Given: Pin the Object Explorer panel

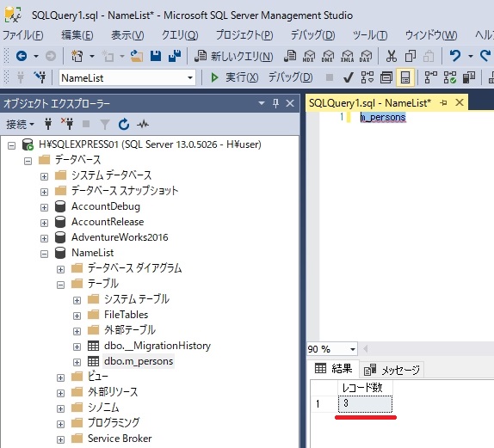Looking at the screenshot, I should [x=275, y=103].
